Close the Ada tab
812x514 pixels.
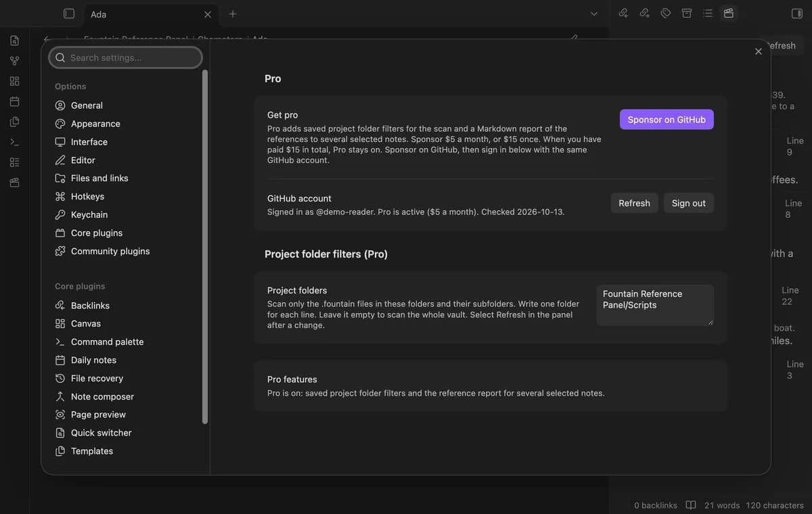coord(208,14)
